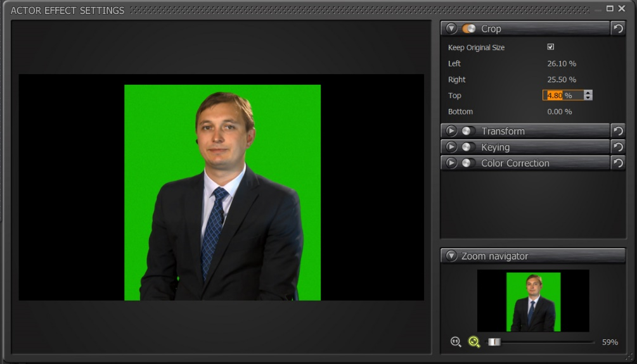Reset the Crop settings
The image size is (637, 364).
(618, 28)
